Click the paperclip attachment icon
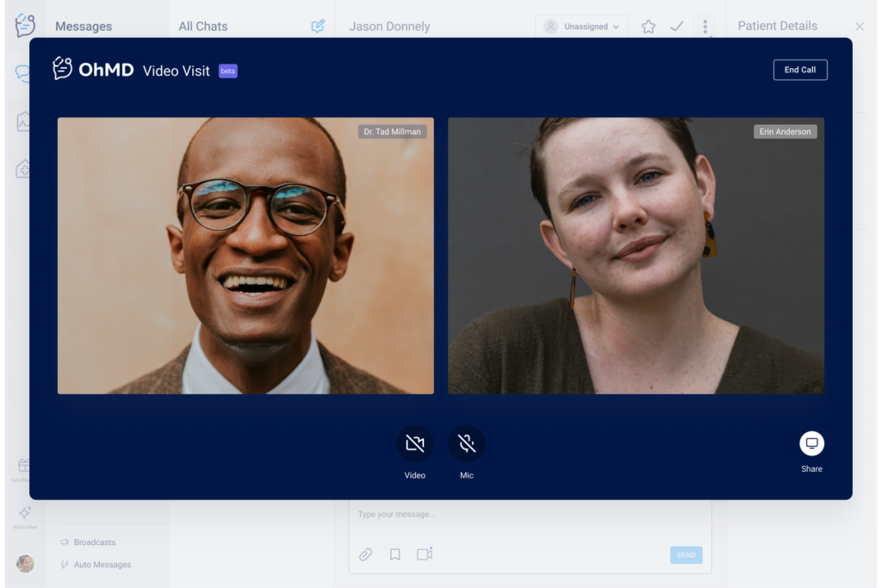Image resolution: width=882 pixels, height=588 pixels. coord(365,554)
